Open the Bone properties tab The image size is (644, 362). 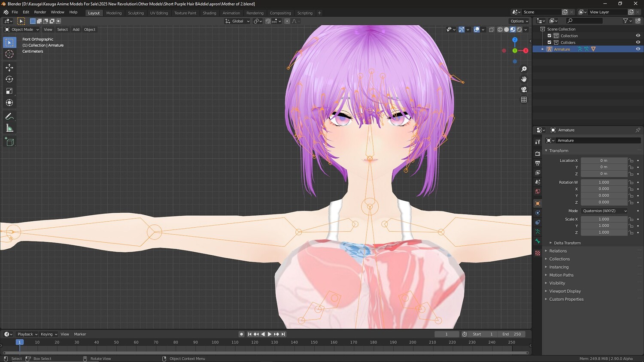tap(538, 241)
